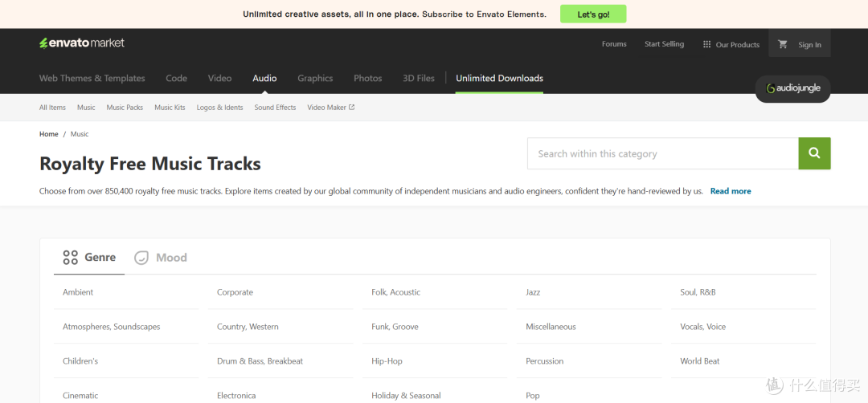Screen dimensions: 868x403
Task: Choose the Electronica genre
Action: [x=236, y=395]
